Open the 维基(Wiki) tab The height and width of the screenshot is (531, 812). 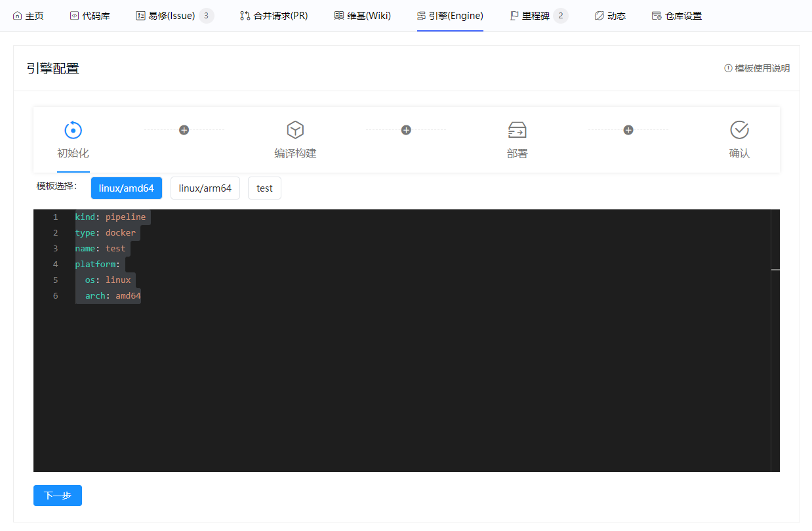(x=362, y=16)
